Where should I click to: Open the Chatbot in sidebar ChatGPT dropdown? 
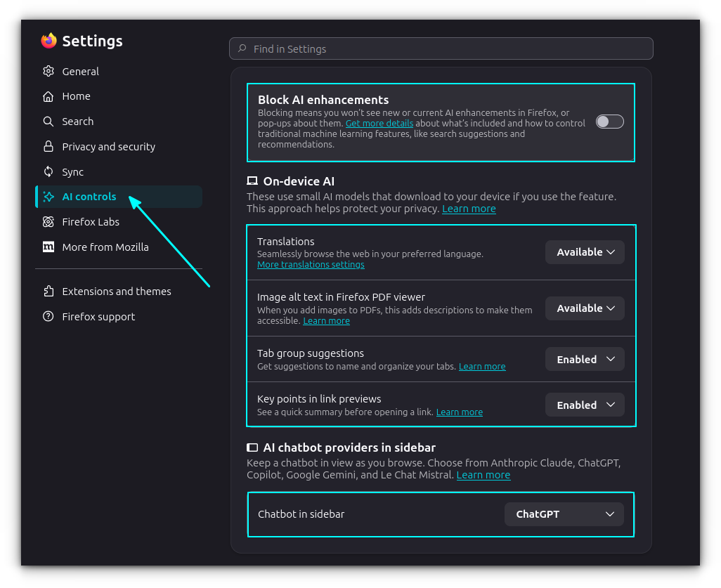(564, 514)
